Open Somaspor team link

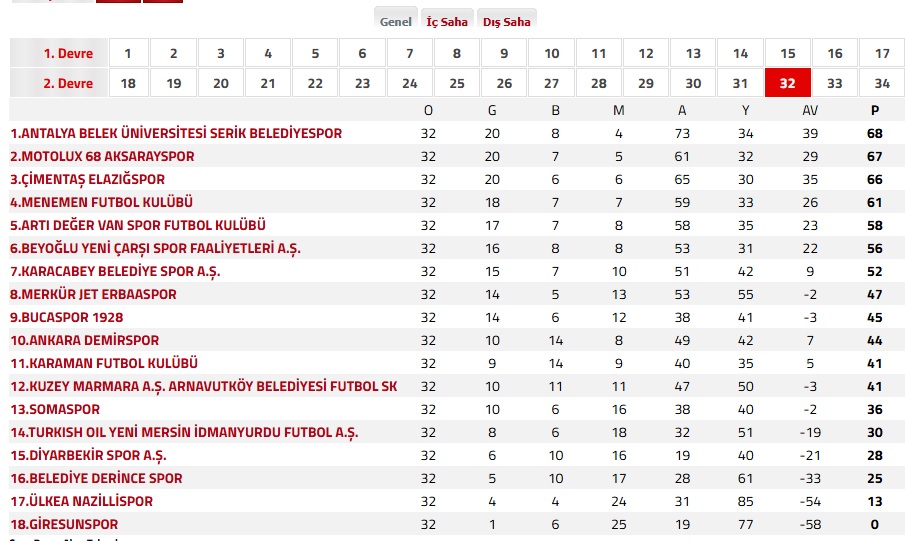click(x=56, y=409)
